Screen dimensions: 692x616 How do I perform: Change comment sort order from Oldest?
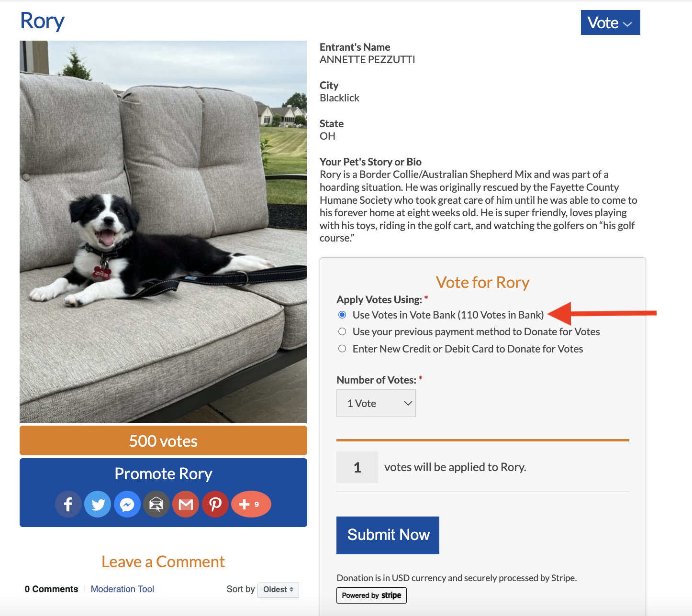click(278, 590)
